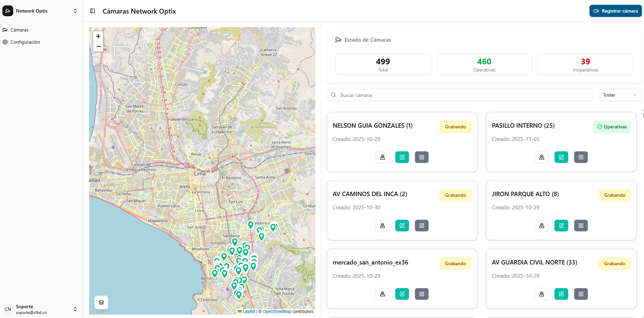Open the OpenStreetMap attribution link
Screen dimensions: 644x318
277,312
